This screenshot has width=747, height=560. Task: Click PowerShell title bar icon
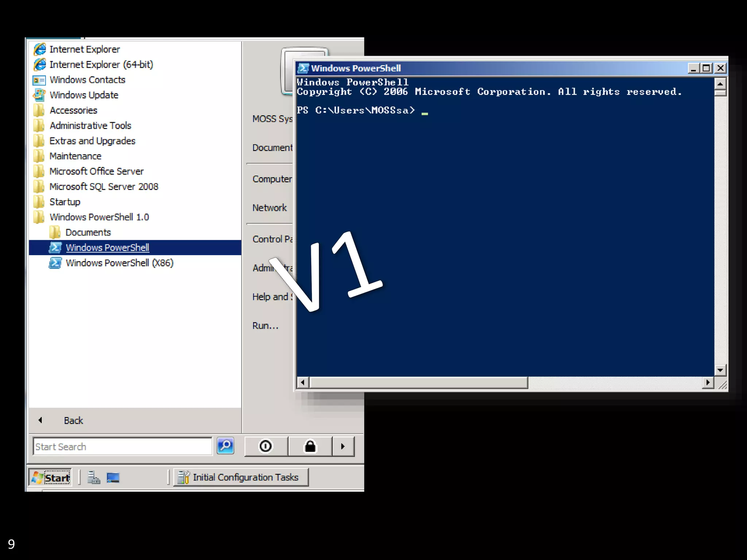pyautogui.click(x=303, y=68)
